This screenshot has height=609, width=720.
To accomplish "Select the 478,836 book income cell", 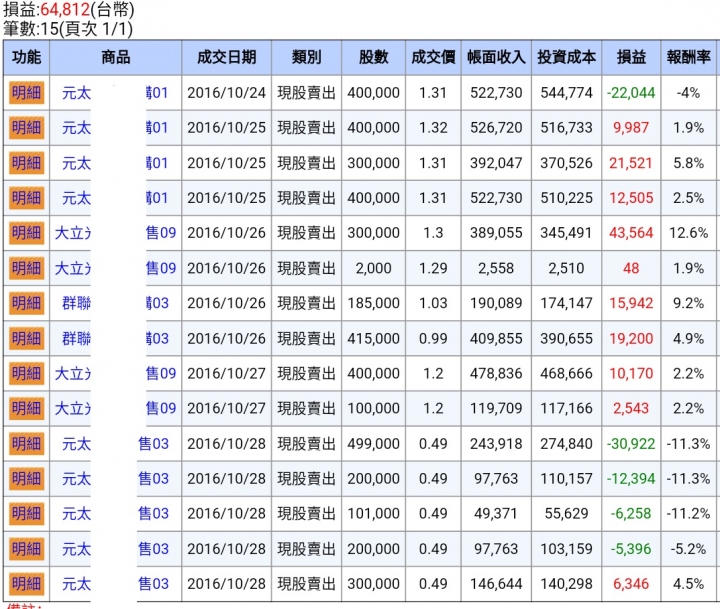I will pyautogui.click(x=496, y=373).
